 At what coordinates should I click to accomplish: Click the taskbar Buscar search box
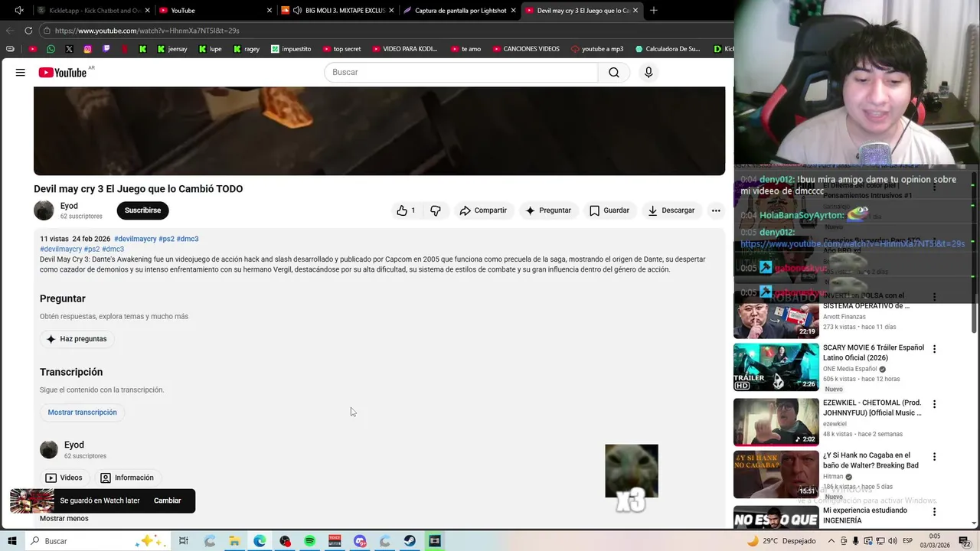[x=96, y=541]
